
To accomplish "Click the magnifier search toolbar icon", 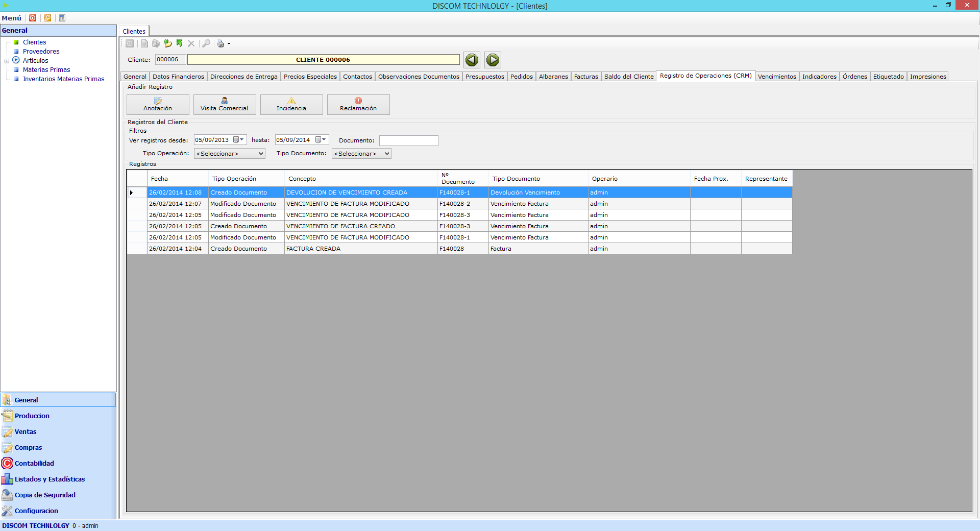I will 206,43.
